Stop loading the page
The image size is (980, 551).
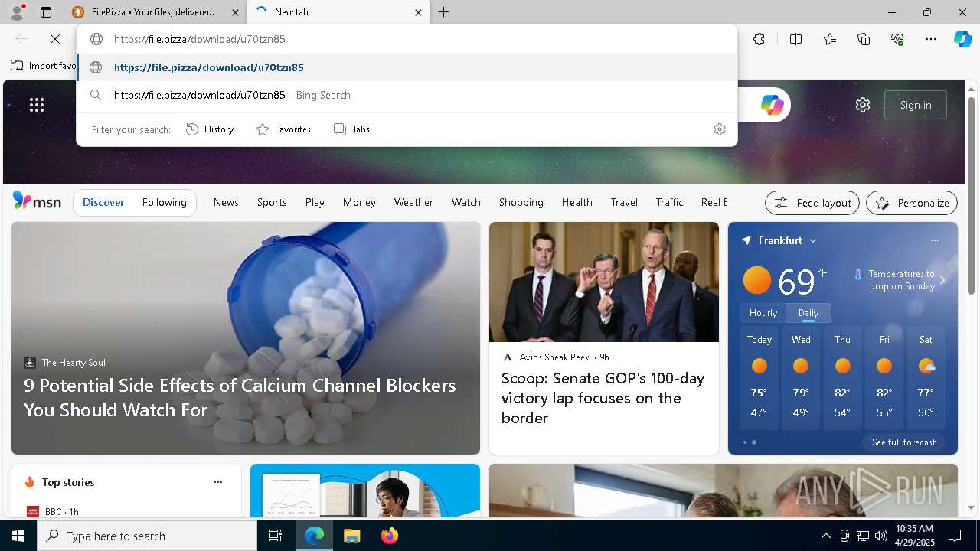tap(55, 39)
